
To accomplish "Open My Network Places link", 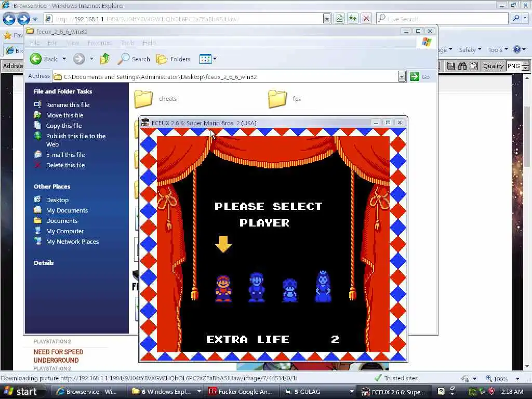I will pyautogui.click(x=72, y=242).
